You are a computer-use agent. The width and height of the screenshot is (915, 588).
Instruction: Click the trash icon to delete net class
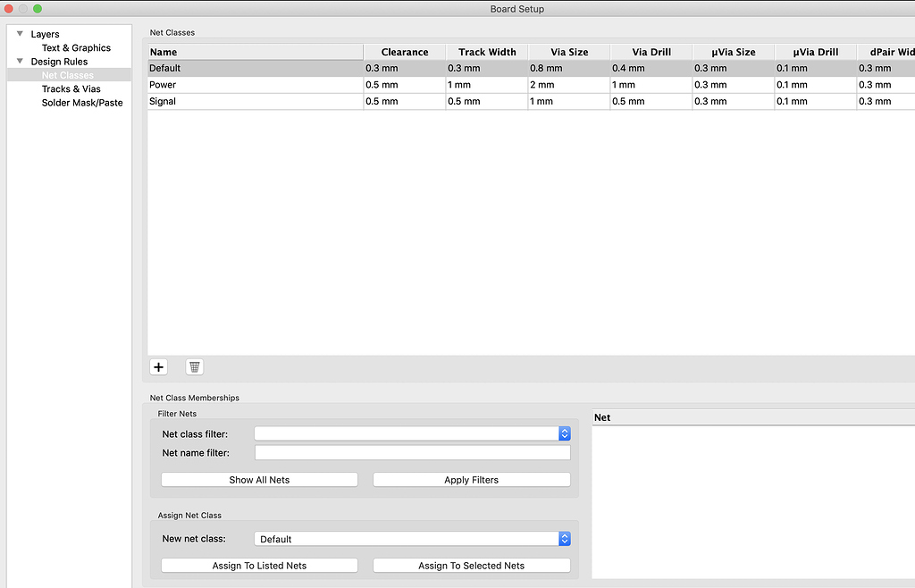coord(194,367)
